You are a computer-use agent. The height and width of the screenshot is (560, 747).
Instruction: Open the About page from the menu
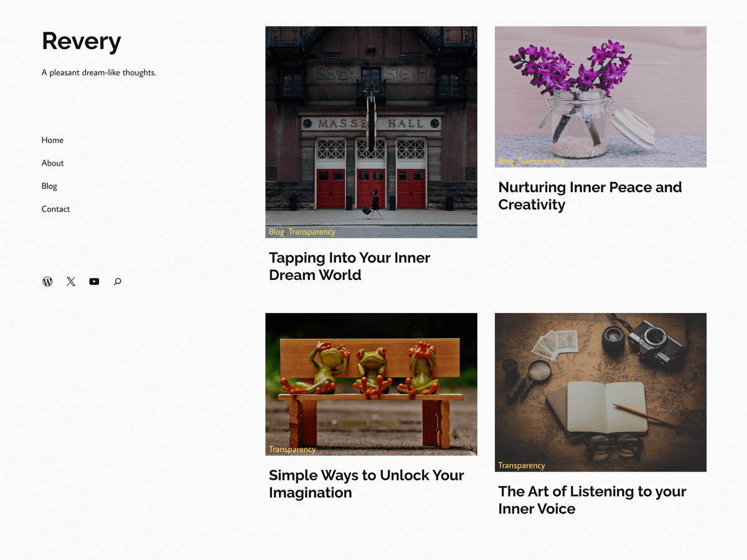click(x=52, y=163)
